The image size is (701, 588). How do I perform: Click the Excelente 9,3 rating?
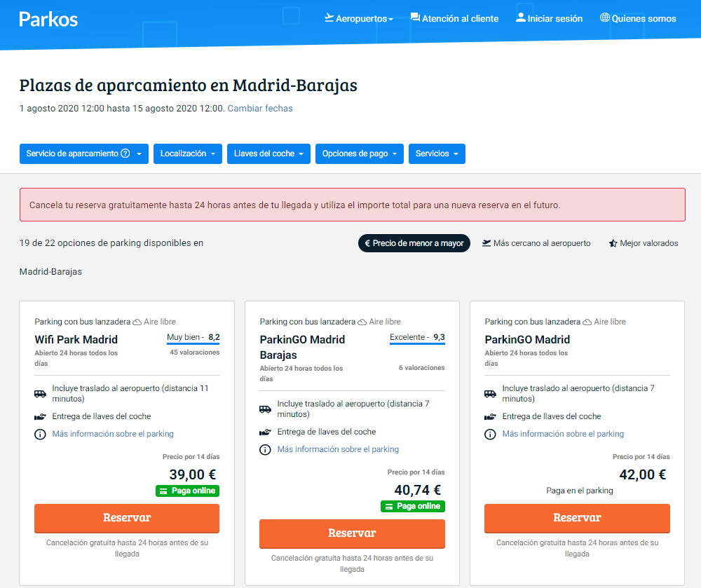[417, 338]
